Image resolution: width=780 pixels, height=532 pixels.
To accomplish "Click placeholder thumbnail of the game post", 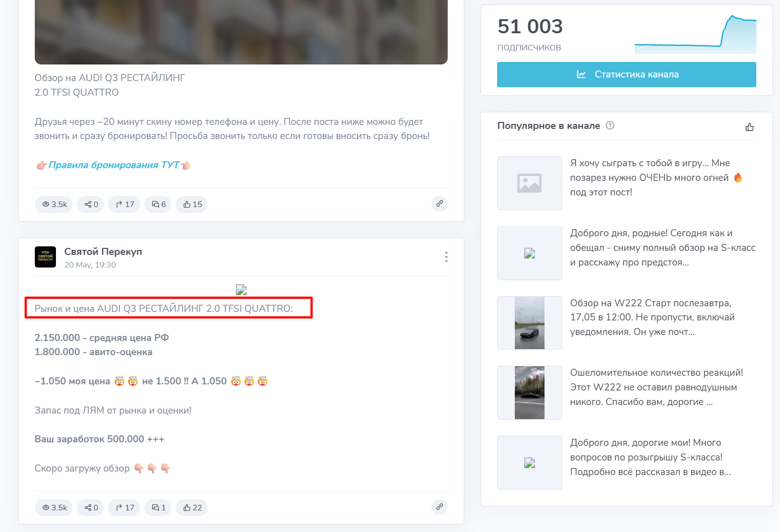I will click(x=529, y=183).
